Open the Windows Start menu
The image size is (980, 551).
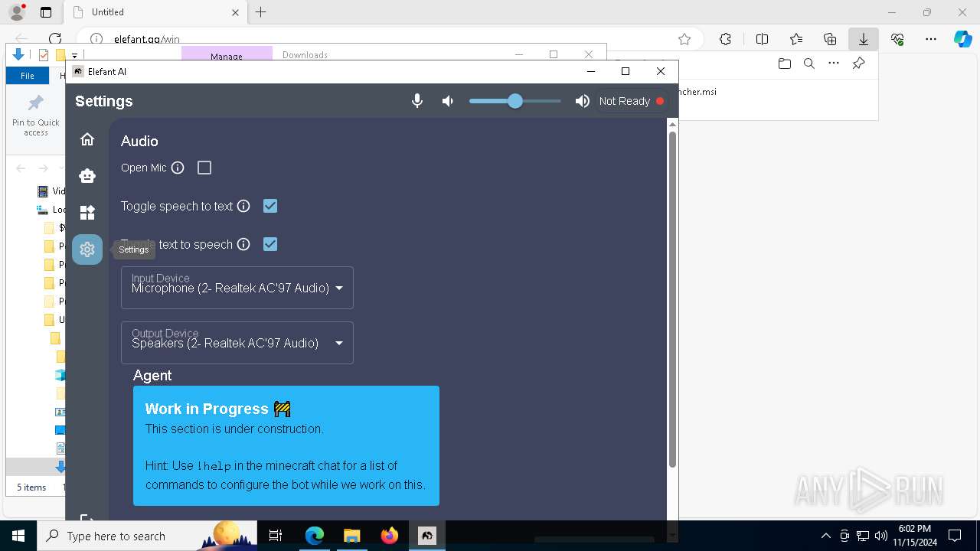tap(18, 536)
